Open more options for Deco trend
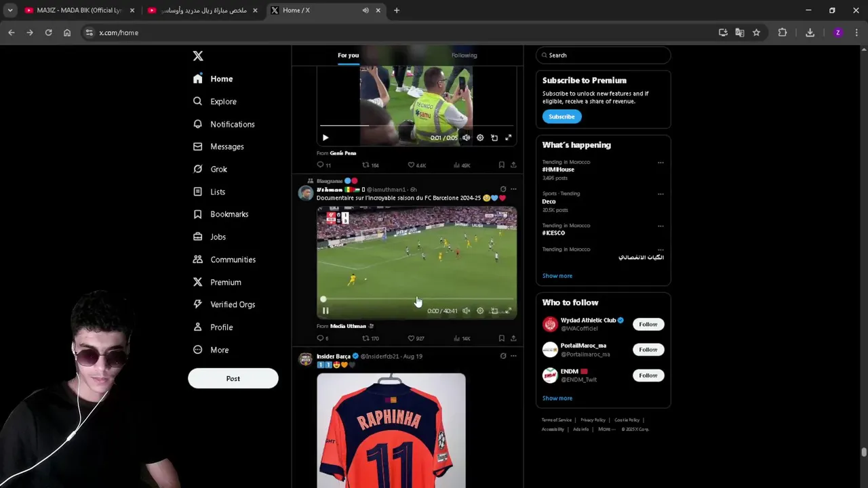This screenshot has height=488, width=868. [660, 194]
